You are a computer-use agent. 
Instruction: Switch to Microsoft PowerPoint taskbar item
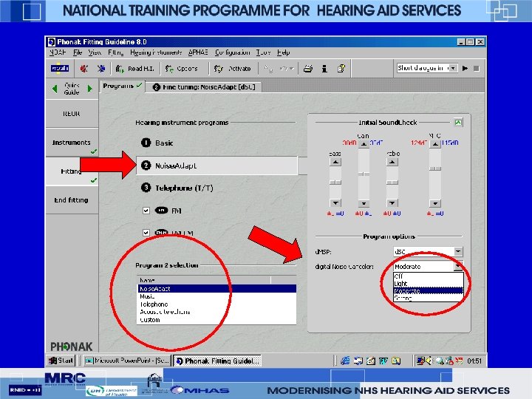coord(127,361)
